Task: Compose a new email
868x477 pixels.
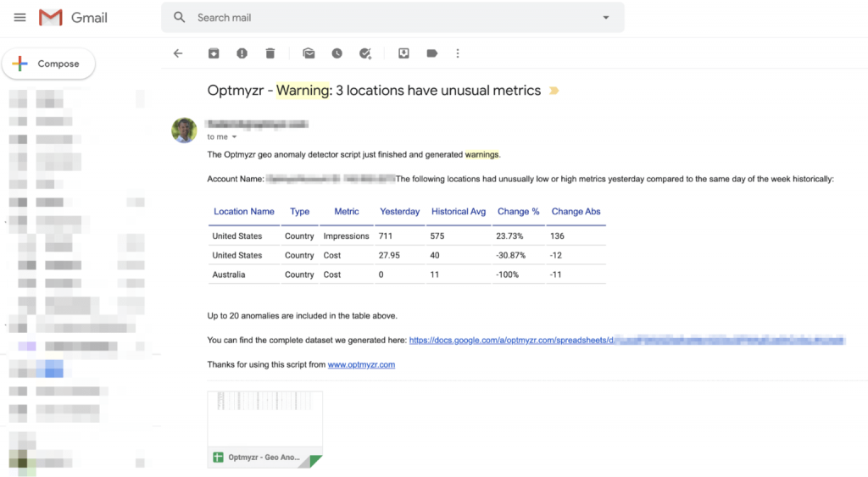Action: [48, 64]
